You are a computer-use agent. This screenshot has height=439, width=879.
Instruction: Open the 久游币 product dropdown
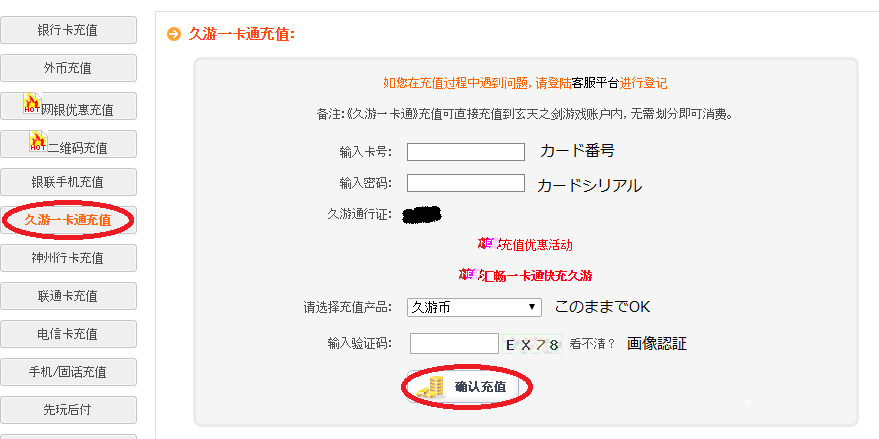click(474, 307)
